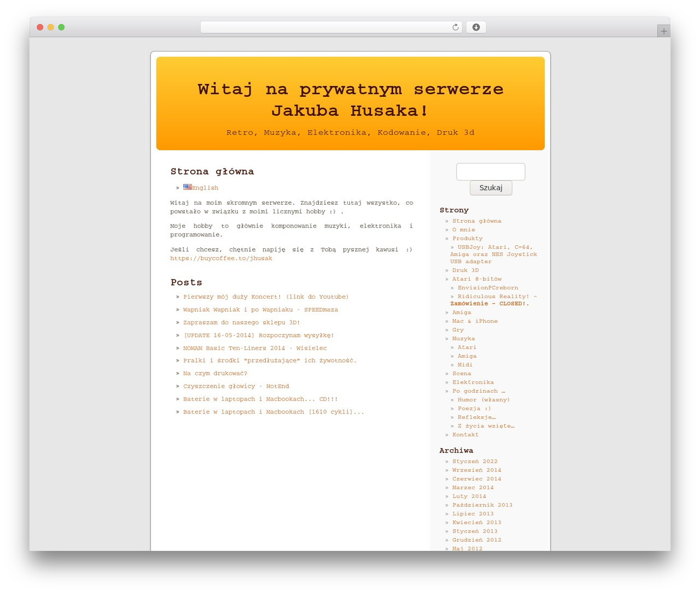Image resolution: width=700 pixels, height=593 pixels.
Task: Open the 'Gry' page
Action: tap(458, 330)
